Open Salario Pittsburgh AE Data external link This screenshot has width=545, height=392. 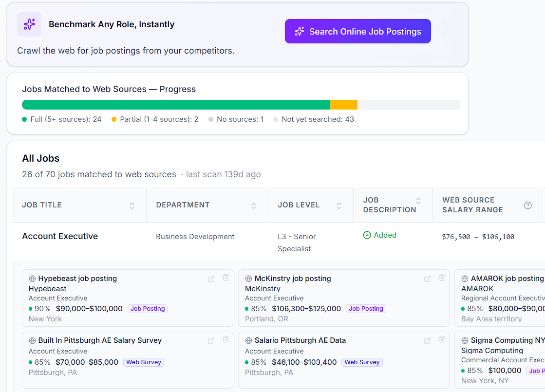point(427,340)
